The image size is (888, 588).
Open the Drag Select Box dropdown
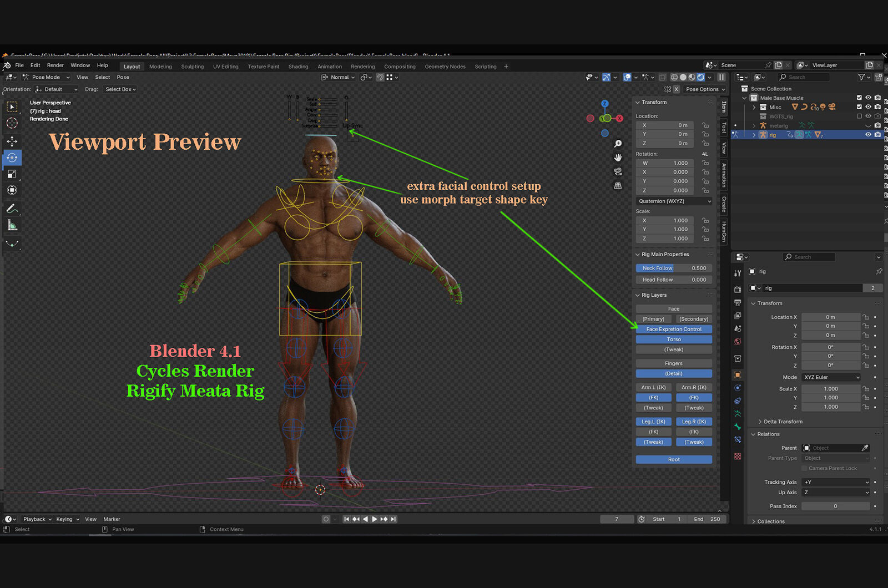(x=120, y=89)
